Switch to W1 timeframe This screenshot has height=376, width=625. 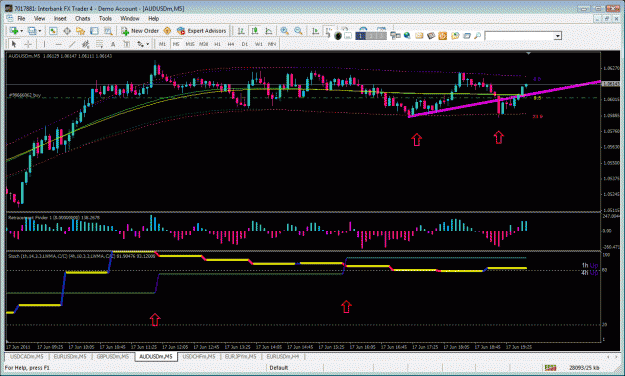[x=259, y=44]
